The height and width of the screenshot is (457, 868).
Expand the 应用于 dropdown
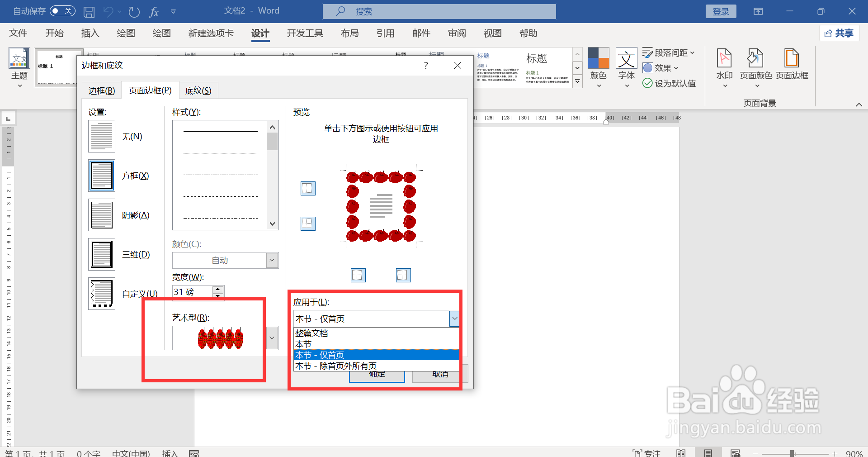coord(454,319)
